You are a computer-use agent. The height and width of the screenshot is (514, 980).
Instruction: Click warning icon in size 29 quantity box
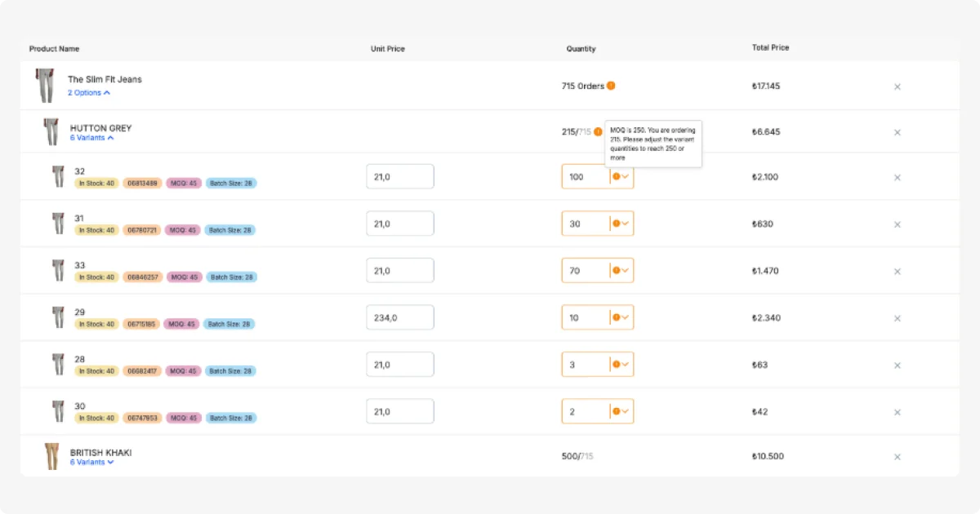[617, 317]
